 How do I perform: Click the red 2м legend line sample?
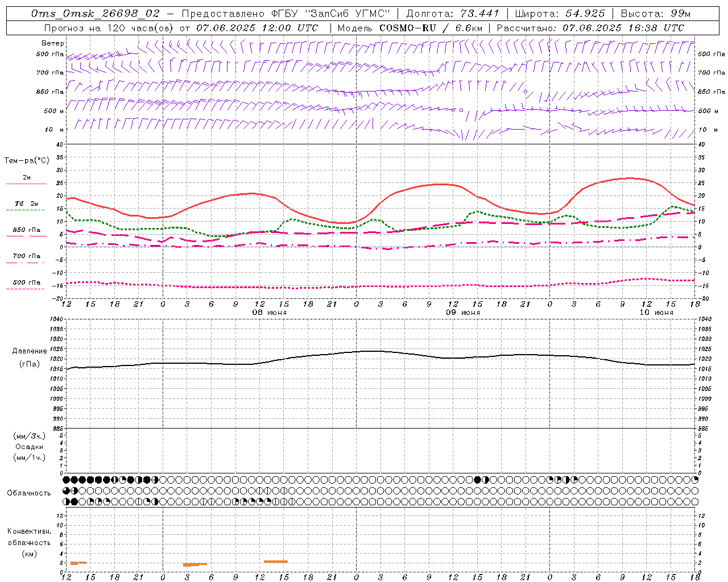(26, 184)
